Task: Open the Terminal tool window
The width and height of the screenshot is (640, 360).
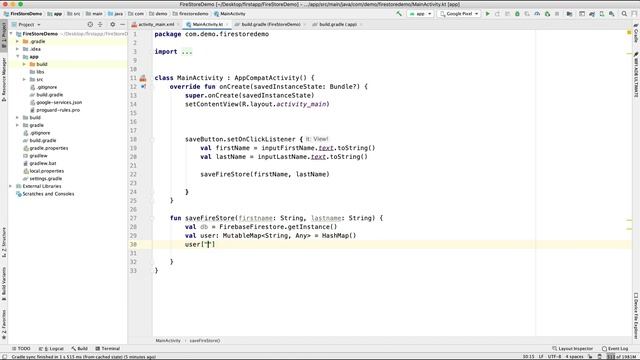Action: [x=108, y=349]
